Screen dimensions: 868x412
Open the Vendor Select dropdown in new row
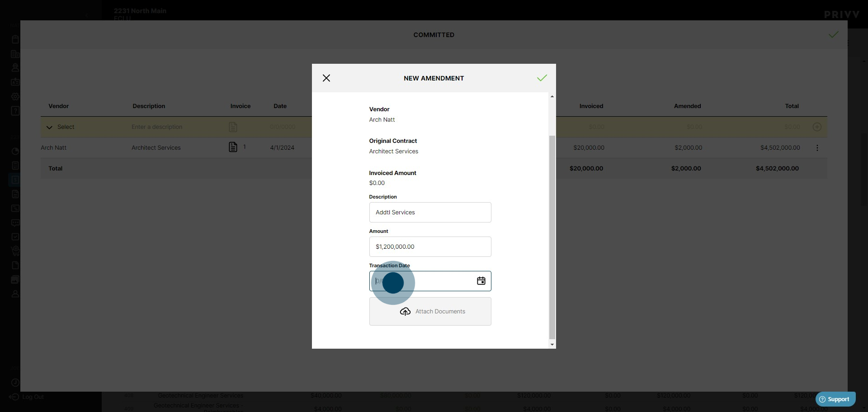coord(60,127)
